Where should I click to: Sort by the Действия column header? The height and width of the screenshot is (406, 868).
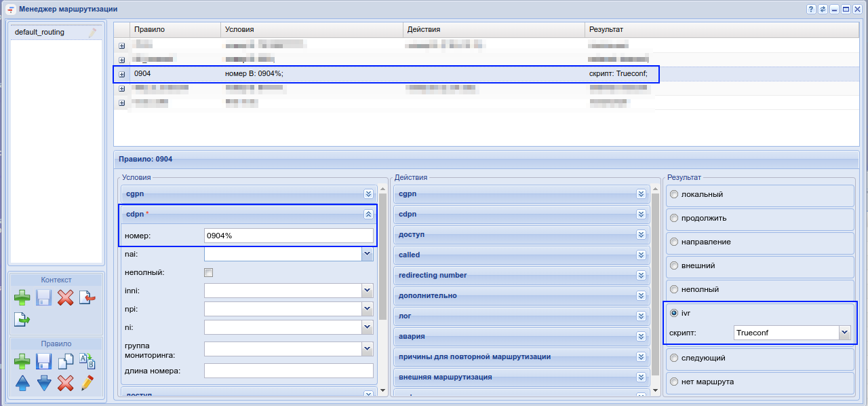coord(493,30)
